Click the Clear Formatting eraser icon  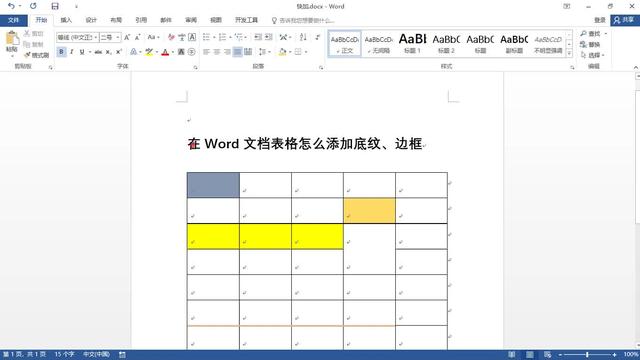pyautogui.click(x=171, y=37)
